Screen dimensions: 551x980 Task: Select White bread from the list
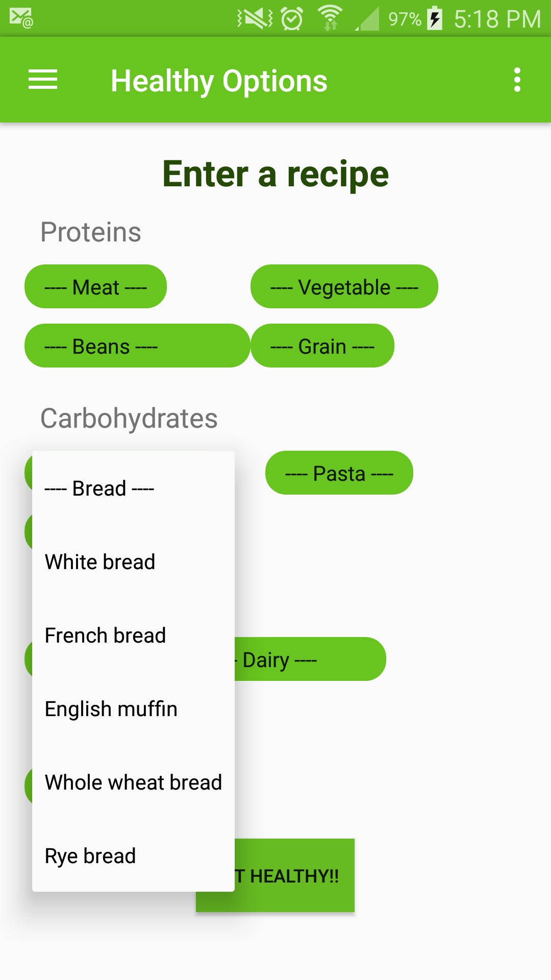pyautogui.click(x=100, y=562)
